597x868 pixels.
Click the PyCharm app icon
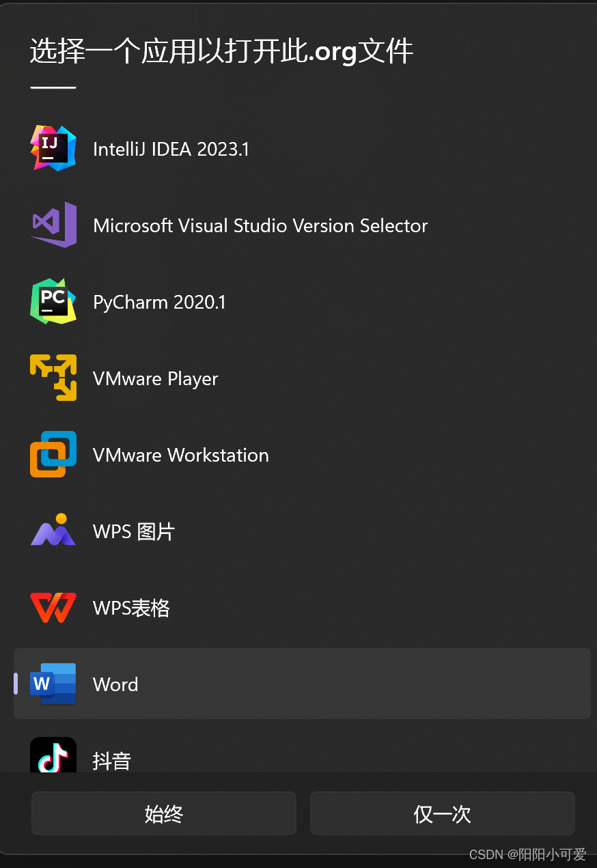[53, 301]
